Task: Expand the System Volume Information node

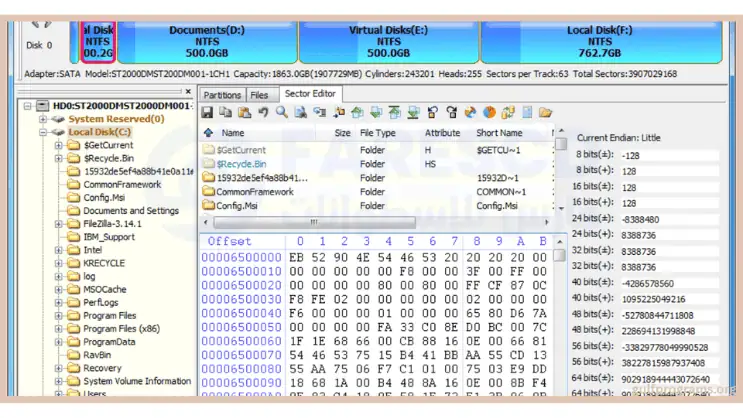Action: [x=58, y=381]
